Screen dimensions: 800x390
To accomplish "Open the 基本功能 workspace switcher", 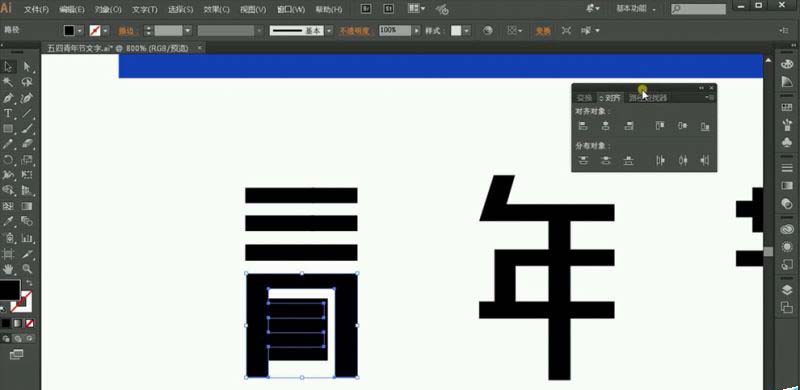I will 636,9.
